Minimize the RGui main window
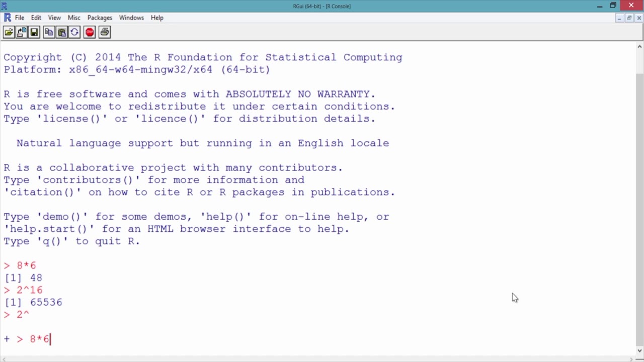 [600, 6]
